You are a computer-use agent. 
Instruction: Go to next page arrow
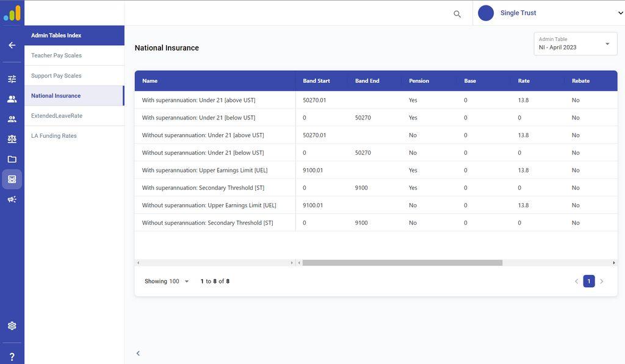click(601, 281)
